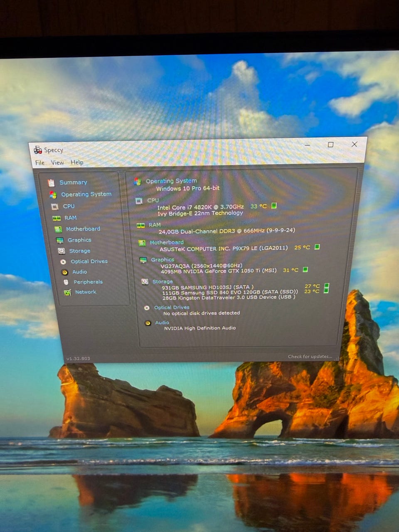The height and width of the screenshot is (532, 399).
Task: Click the Motherboard icon in sidebar
Action: coord(58,229)
